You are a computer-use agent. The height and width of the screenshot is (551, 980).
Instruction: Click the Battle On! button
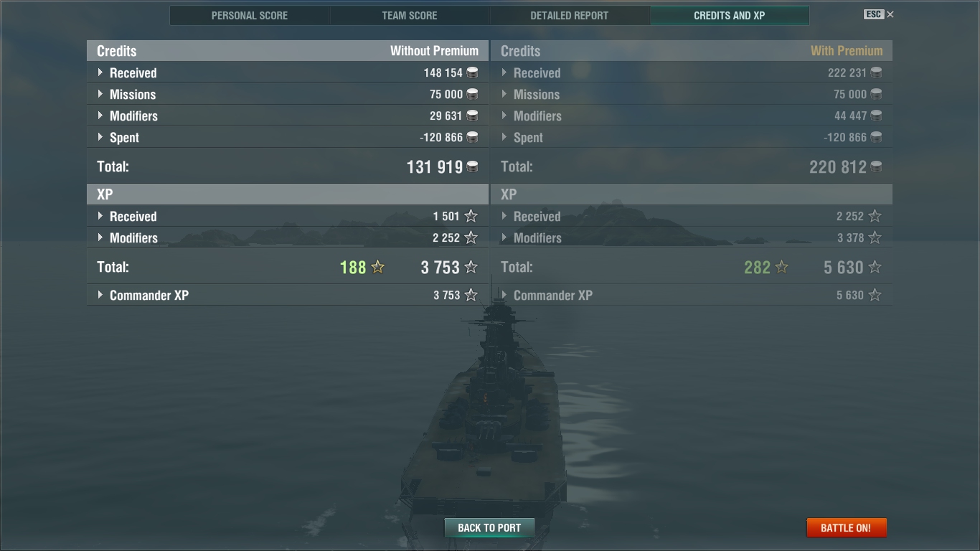847,527
